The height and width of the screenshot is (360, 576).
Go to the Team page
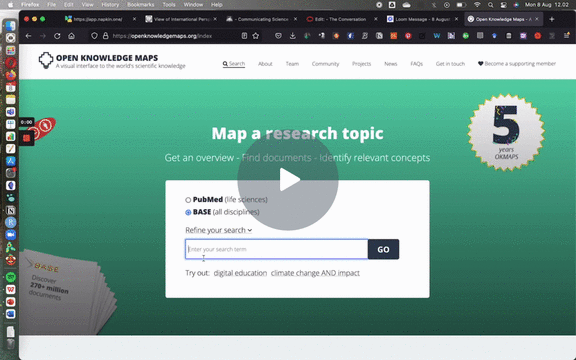(292, 64)
